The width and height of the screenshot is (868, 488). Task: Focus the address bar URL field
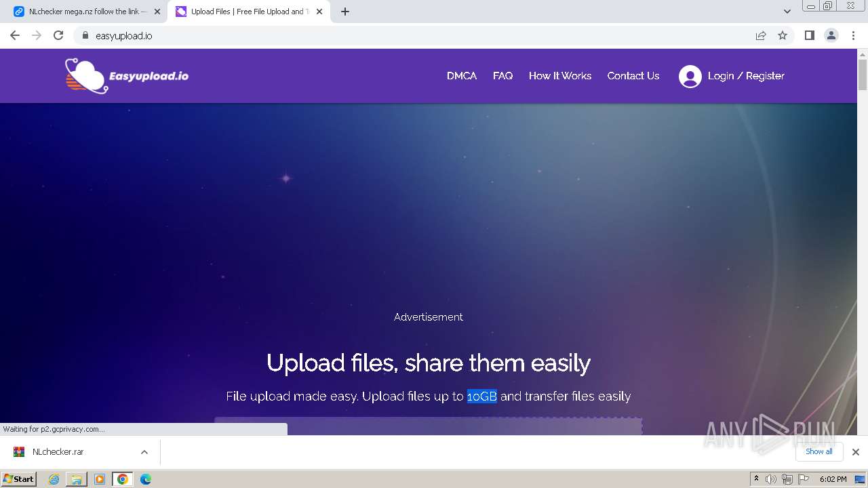(x=420, y=35)
